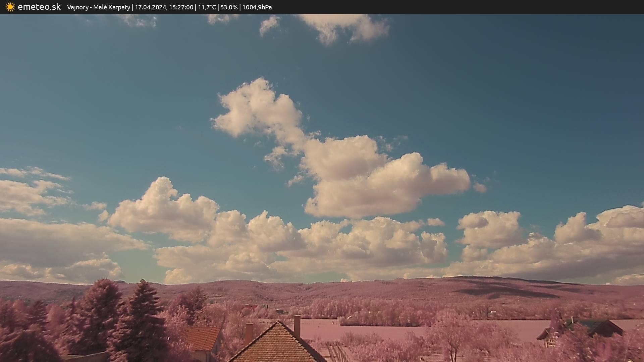Click the taller right chimney on the roof
The height and width of the screenshot is (362, 644).
click(x=297, y=325)
